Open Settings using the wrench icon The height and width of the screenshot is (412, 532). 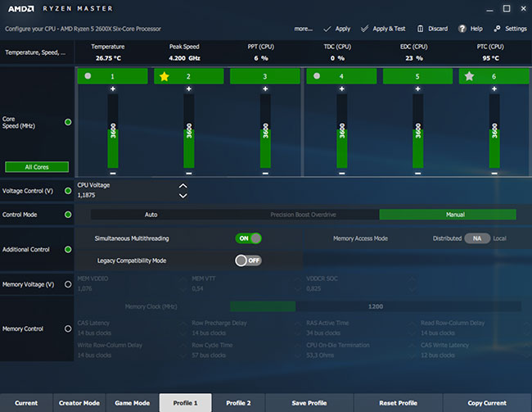click(x=498, y=29)
